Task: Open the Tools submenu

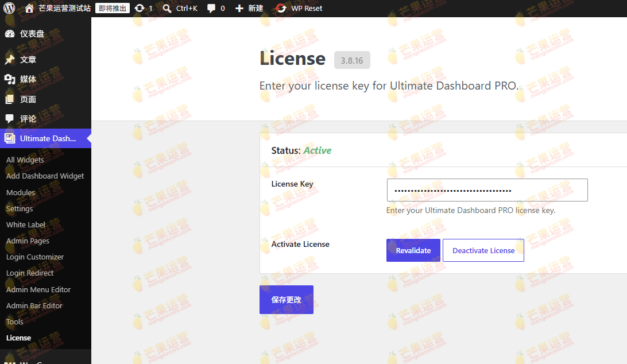Action: (15, 322)
